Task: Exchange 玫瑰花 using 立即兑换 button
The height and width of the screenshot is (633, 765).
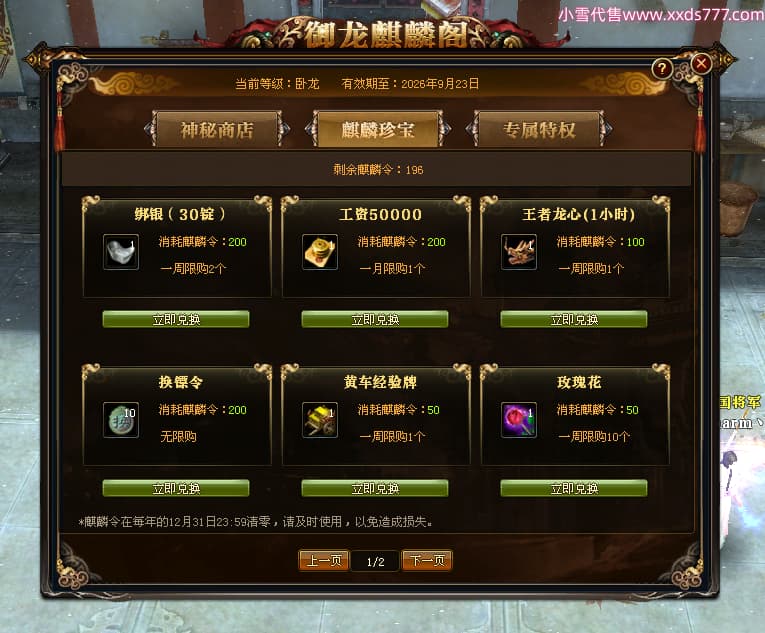Action: click(574, 489)
